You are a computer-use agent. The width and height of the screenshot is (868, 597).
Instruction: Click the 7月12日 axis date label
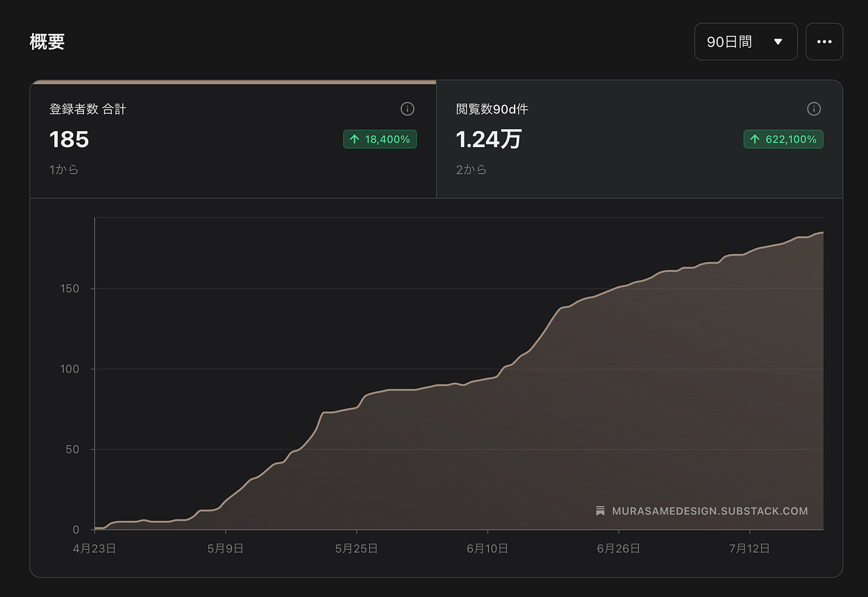pyautogui.click(x=749, y=548)
